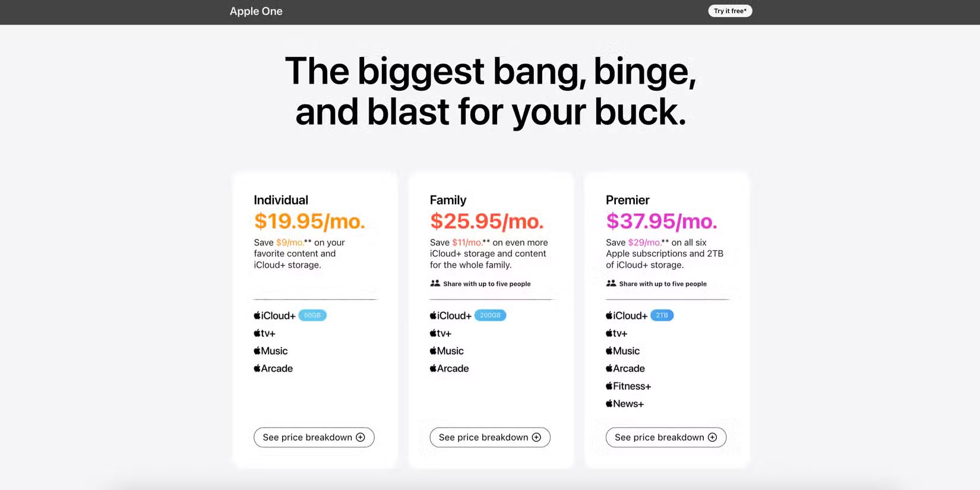Click the Family plan heading
This screenshot has width=980, height=490.
448,200
